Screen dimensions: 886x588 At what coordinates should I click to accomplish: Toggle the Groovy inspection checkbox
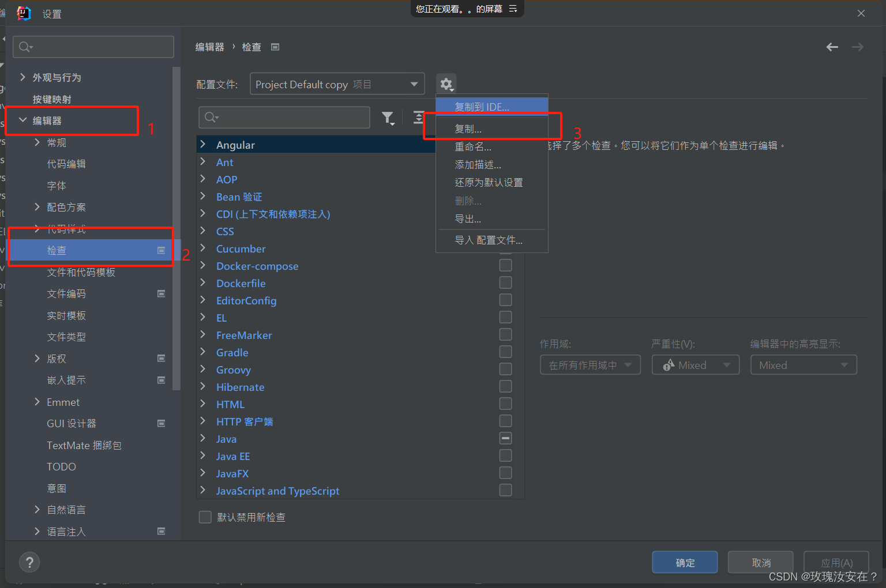505,369
